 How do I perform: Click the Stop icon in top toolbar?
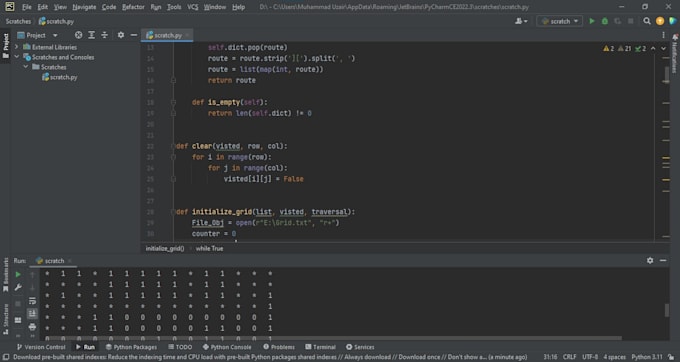click(631, 21)
